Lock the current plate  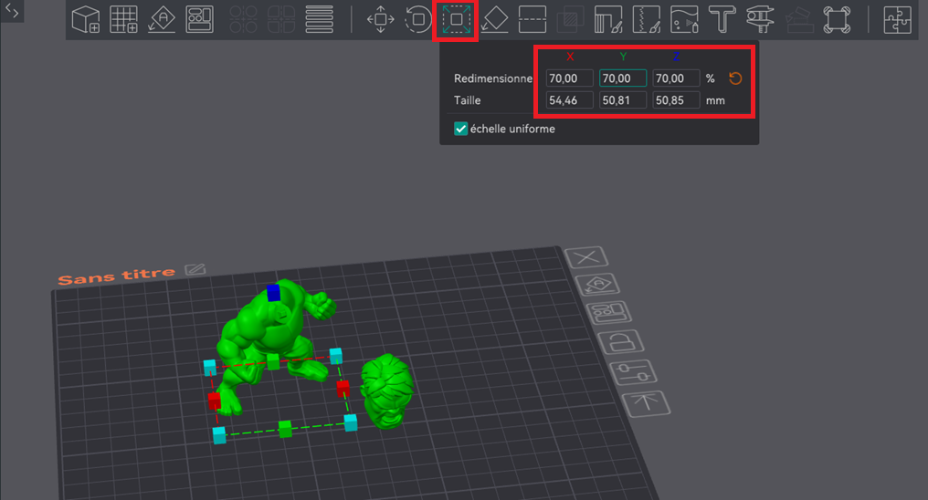(620, 342)
